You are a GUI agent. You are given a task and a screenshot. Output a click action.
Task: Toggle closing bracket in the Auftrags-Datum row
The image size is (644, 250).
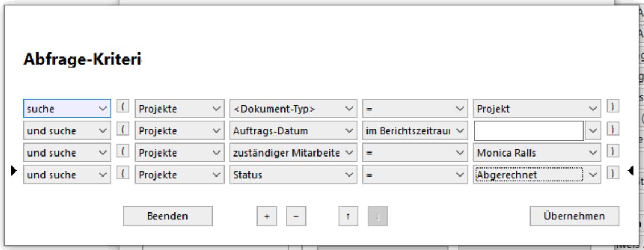(613, 129)
